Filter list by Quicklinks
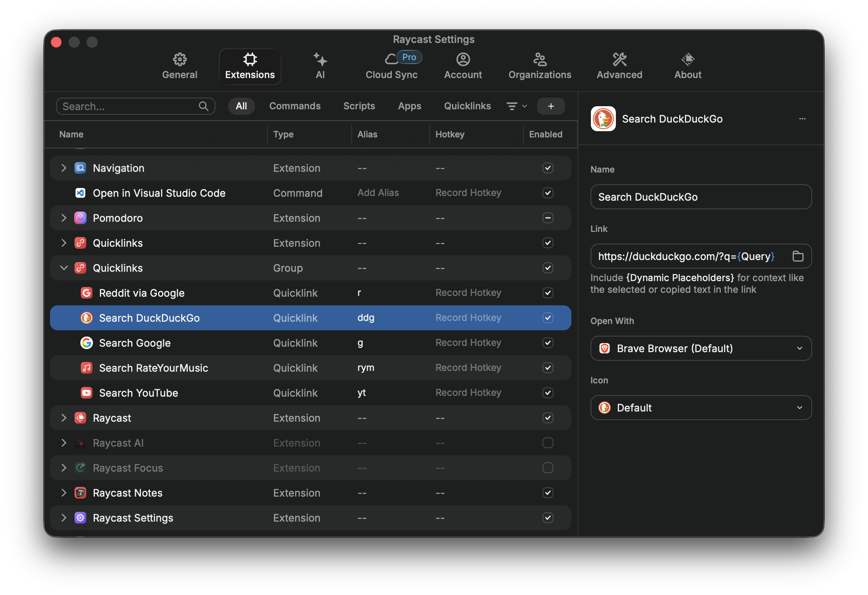 [x=467, y=106]
